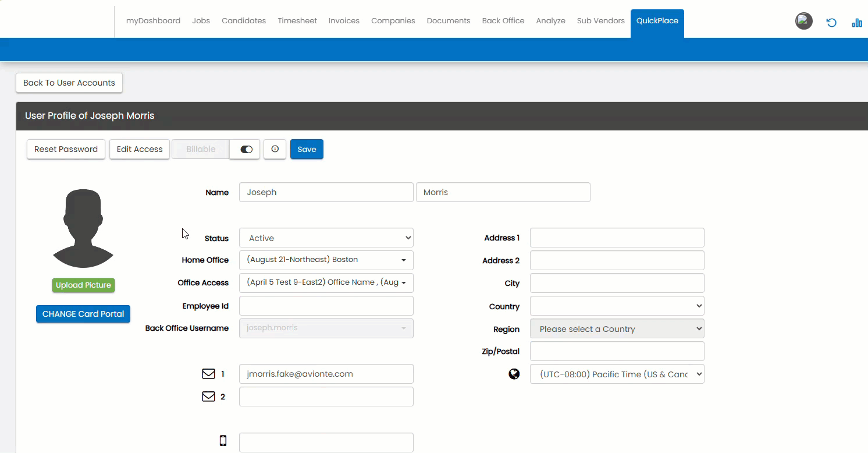Image resolution: width=868 pixels, height=453 pixels.
Task: Open the bar chart analytics icon
Action: click(x=856, y=23)
